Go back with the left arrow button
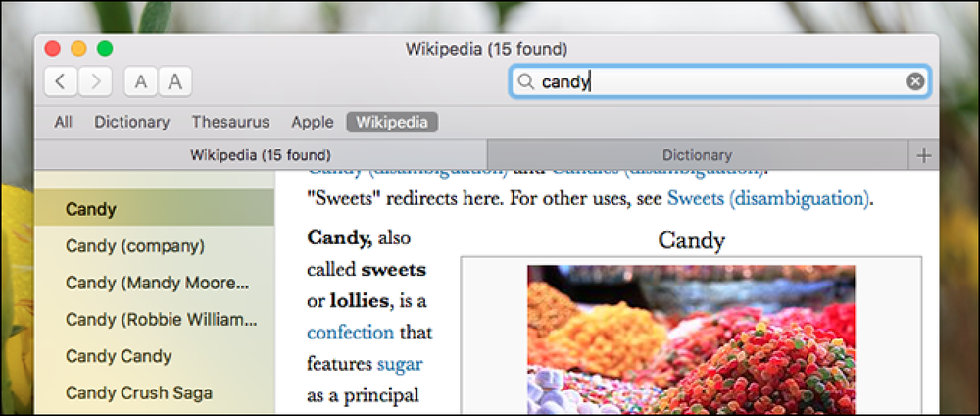The height and width of the screenshot is (416, 980). pos(60,82)
